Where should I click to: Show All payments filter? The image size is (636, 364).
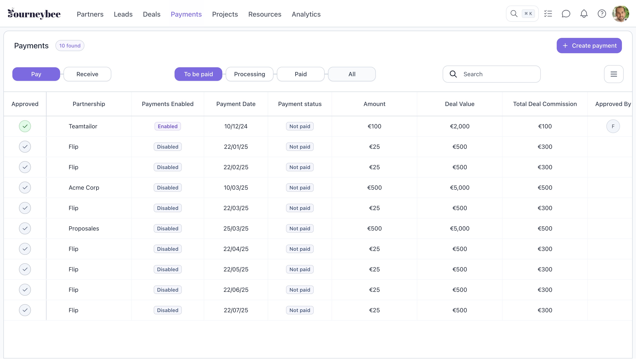tap(352, 74)
